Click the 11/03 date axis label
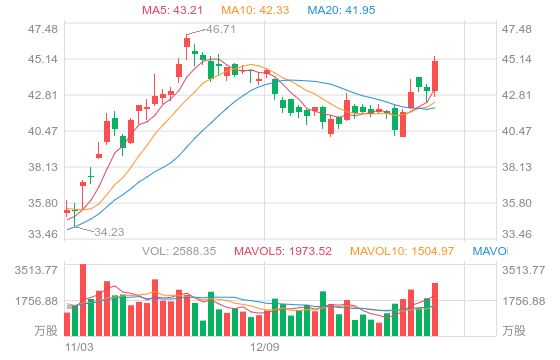The width and height of the screenshot is (560, 360). pos(79,347)
